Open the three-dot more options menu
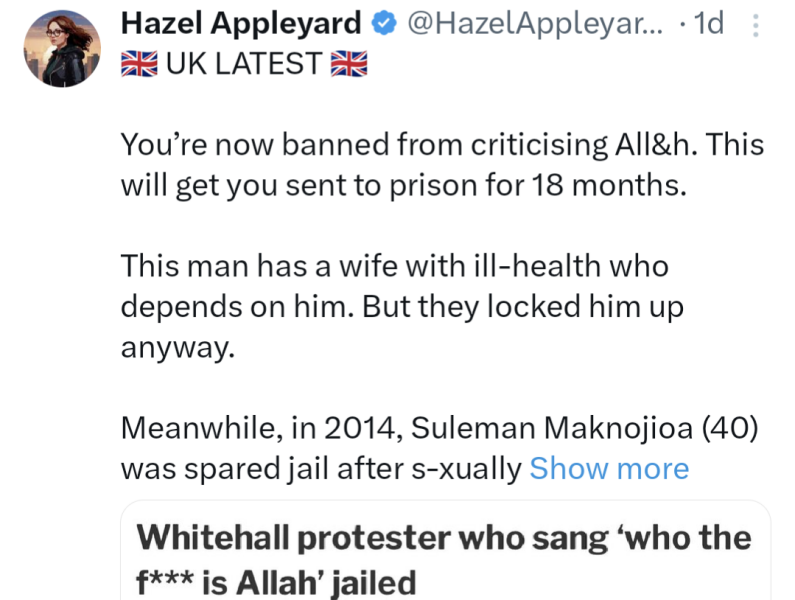Viewport: 795px width, 600px height. [753, 26]
